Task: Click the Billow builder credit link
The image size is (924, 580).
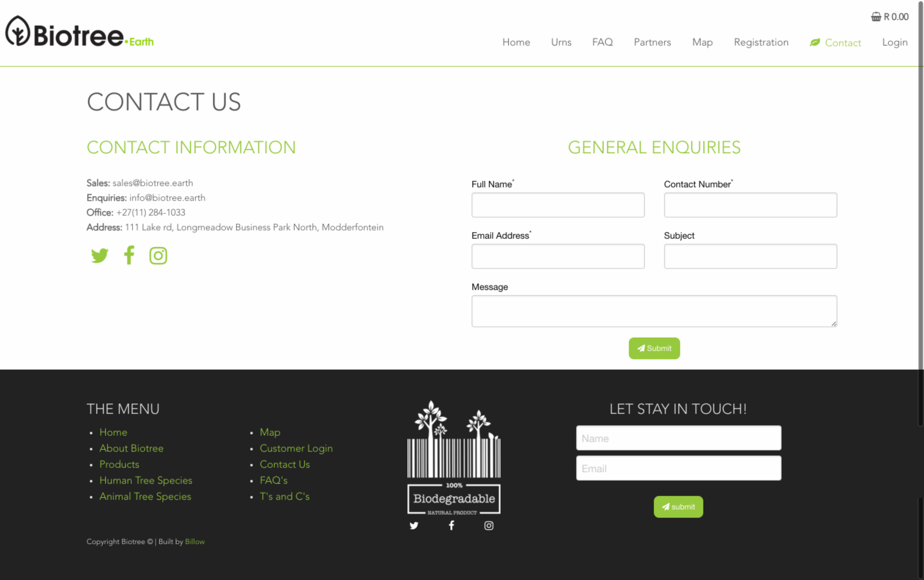Action: tap(195, 542)
